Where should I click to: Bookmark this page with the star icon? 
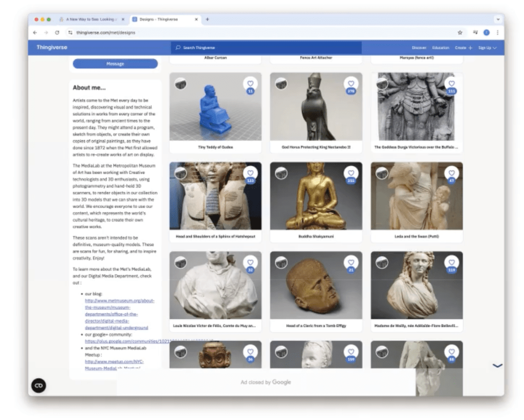[x=460, y=32]
